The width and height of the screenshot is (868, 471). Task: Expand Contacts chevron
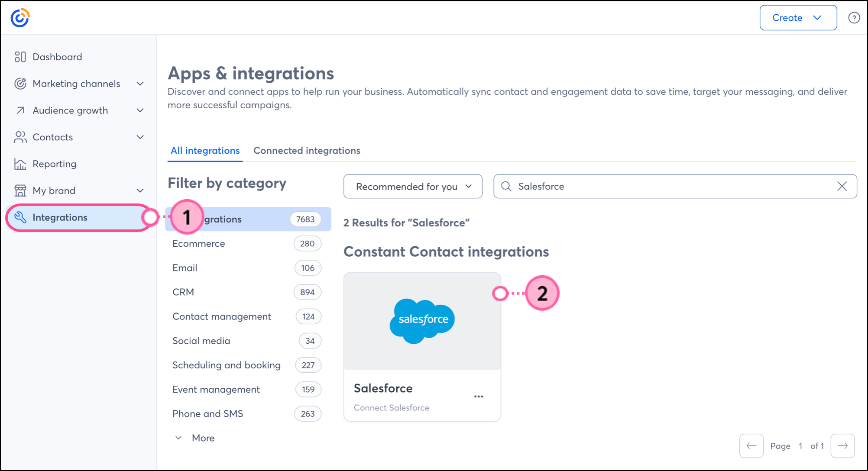(140, 137)
